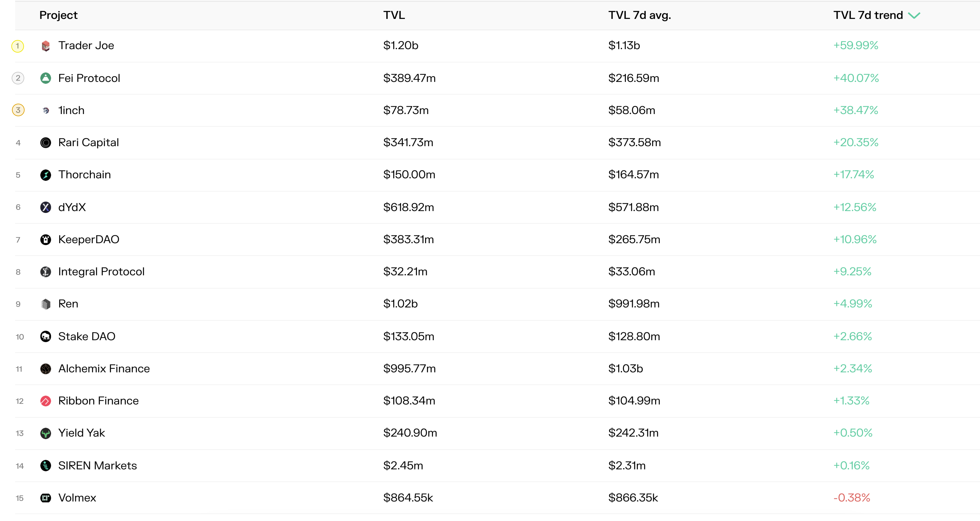Viewport: 980px width, 521px height.
Task: Click the Volmex logo icon
Action: 46,498
